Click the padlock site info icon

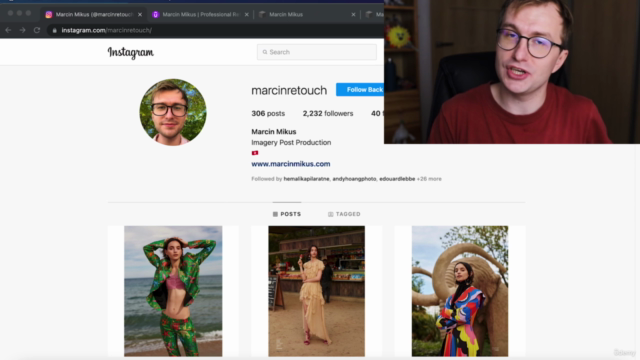coord(55,30)
